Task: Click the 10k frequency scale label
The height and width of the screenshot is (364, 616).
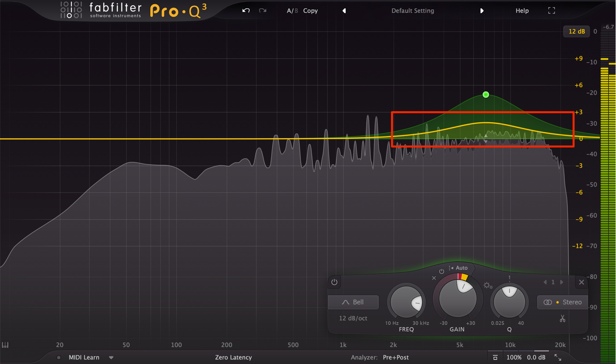Action: point(510,345)
